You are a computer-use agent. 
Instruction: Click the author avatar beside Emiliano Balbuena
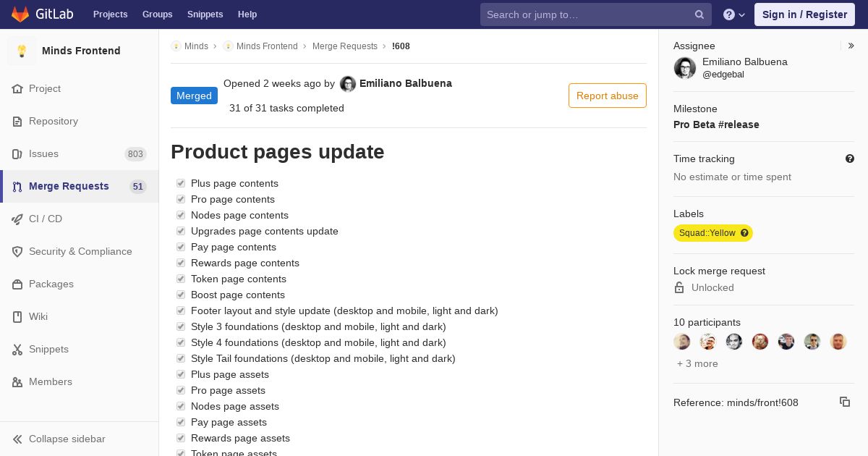348,84
